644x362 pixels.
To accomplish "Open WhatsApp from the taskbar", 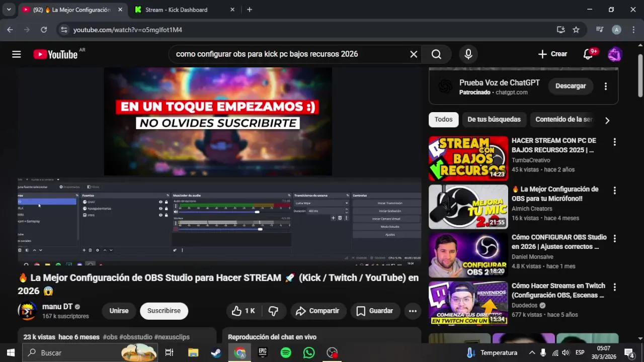I will point(309,353).
